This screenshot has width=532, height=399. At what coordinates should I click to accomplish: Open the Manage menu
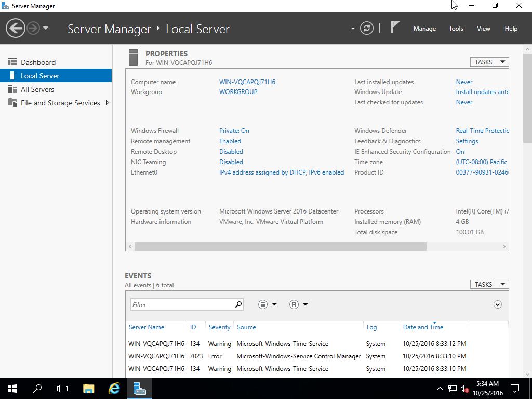click(424, 29)
